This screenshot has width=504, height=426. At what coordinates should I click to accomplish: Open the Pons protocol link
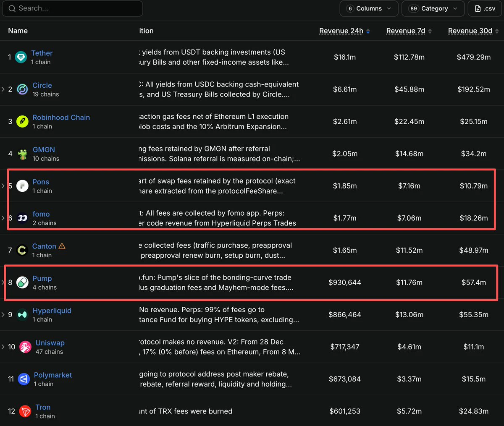[41, 182]
